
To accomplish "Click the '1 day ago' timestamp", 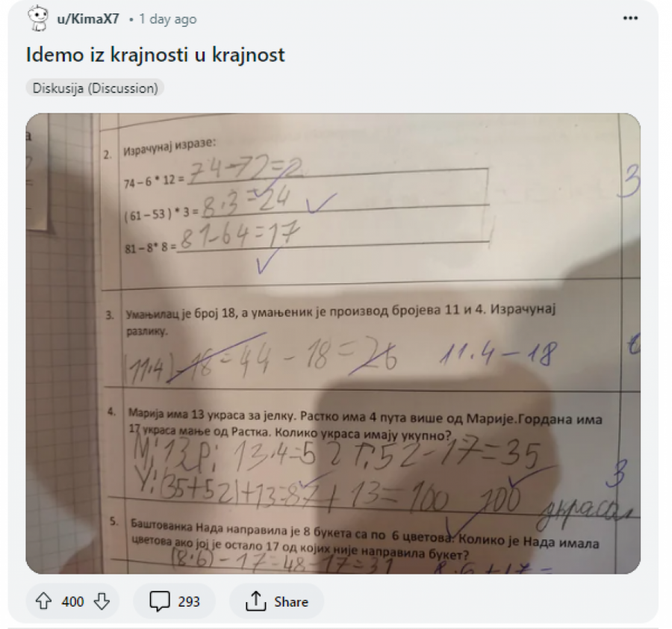I will click(x=167, y=19).
